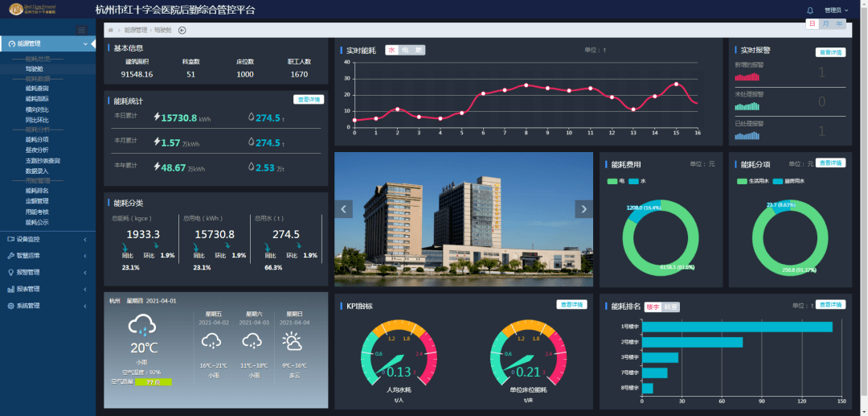The width and height of the screenshot is (868, 416).
Task: Expand the 报警管理 sidebar menu
Action: point(47,273)
